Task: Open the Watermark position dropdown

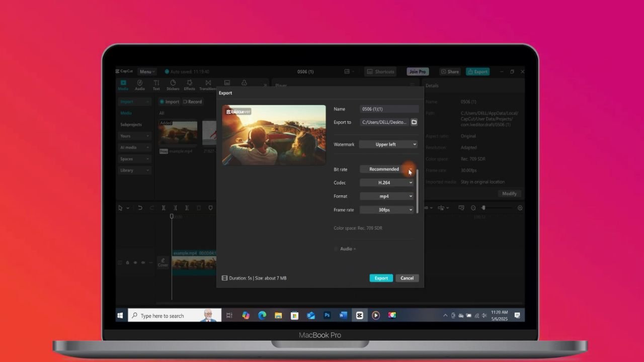Action: [x=387, y=144]
